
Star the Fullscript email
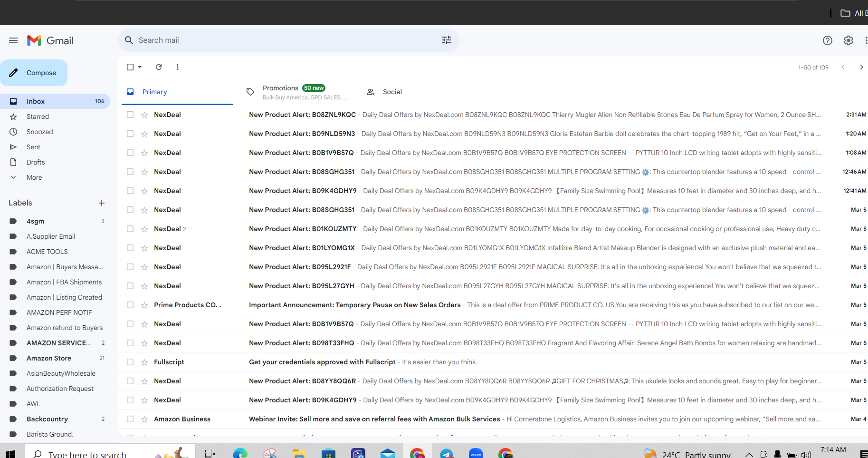coord(144,362)
